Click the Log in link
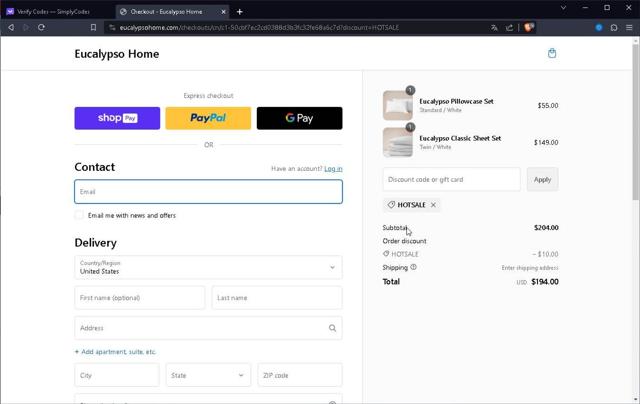This screenshot has width=640, height=404. 333,169
